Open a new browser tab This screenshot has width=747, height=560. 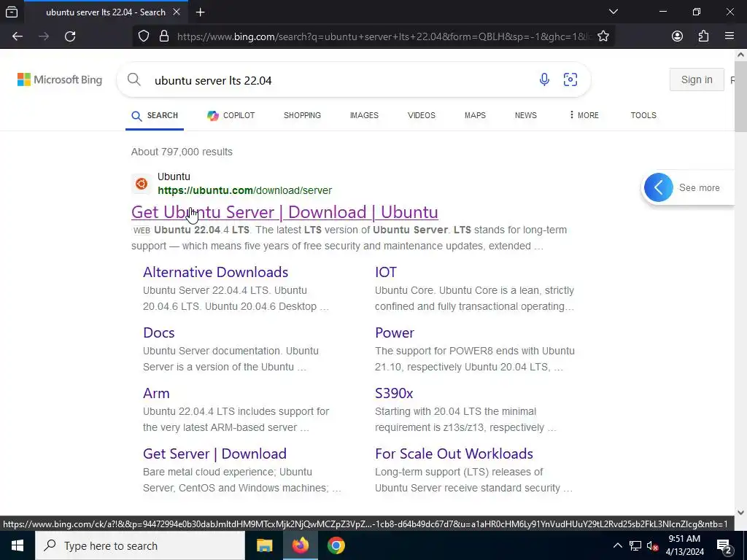[x=201, y=12]
